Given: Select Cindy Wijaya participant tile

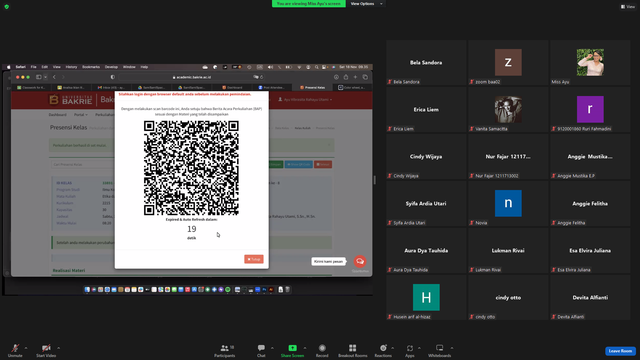Looking at the screenshot, I should [426, 156].
